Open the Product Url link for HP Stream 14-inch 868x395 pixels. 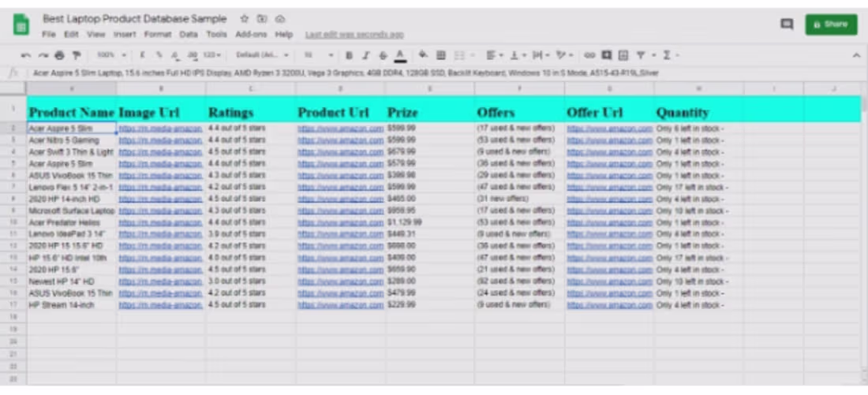point(340,305)
